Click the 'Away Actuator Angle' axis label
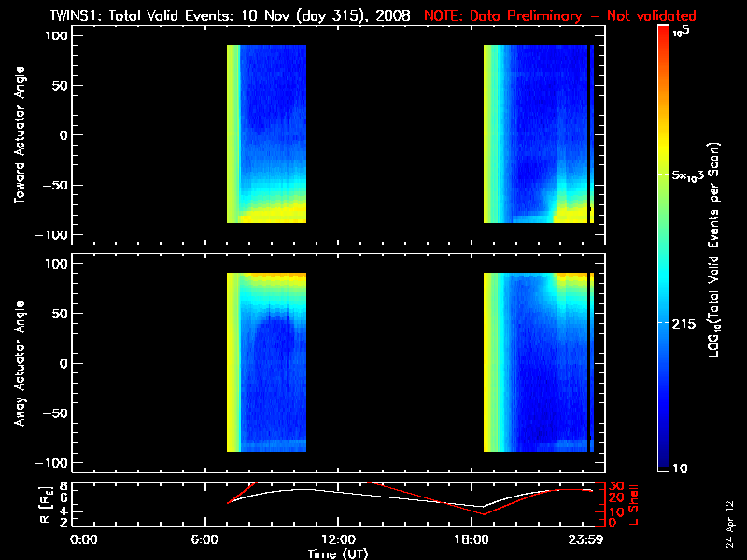 click(x=20, y=363)
